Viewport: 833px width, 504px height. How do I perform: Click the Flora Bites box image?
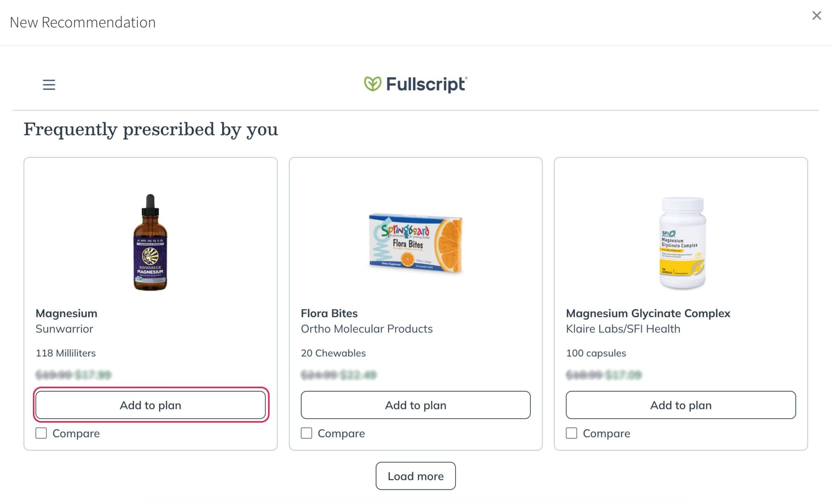tap(415, 243)
